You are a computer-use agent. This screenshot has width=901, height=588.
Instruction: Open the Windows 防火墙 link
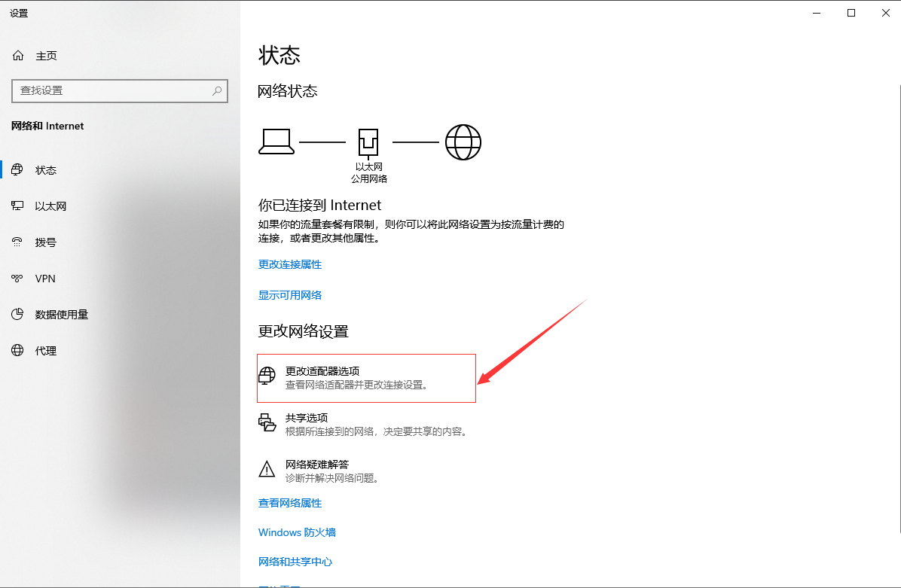297,532
